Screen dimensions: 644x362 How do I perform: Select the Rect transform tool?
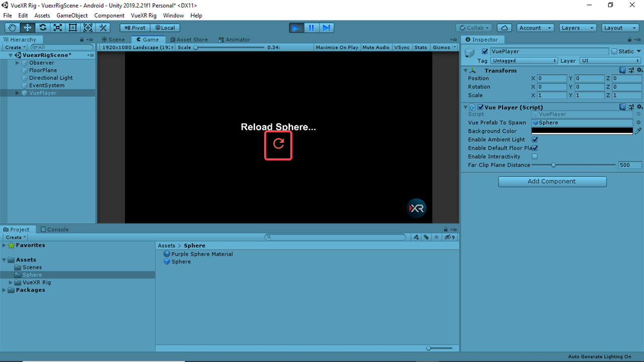(73, 28)
